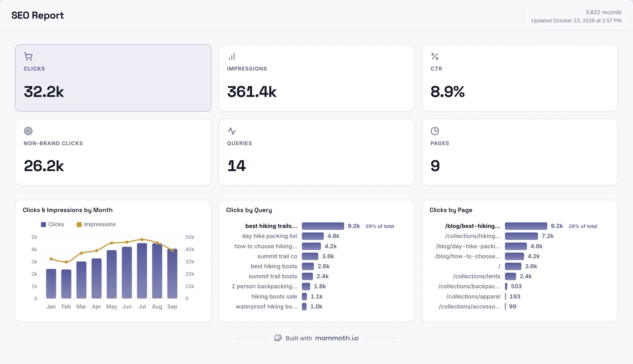Click the '3,822 records' text in header
The image size is (633, 364).
pyautogui.click(x=603, y=12)
